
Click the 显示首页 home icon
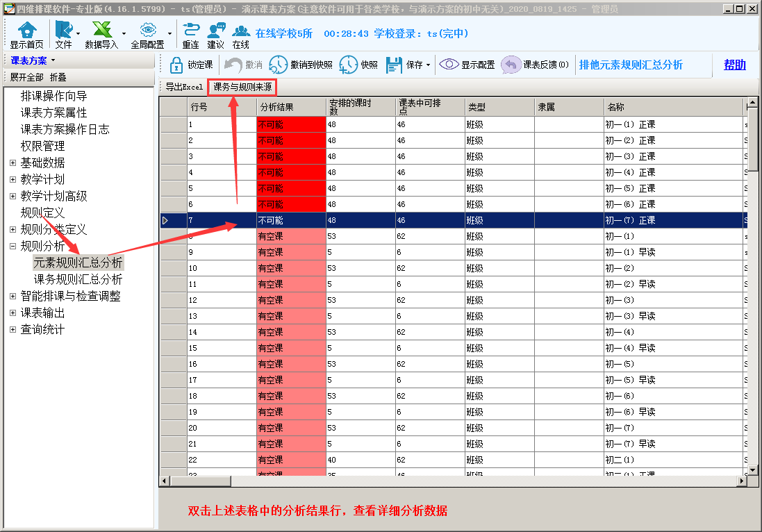click(26, 30)
